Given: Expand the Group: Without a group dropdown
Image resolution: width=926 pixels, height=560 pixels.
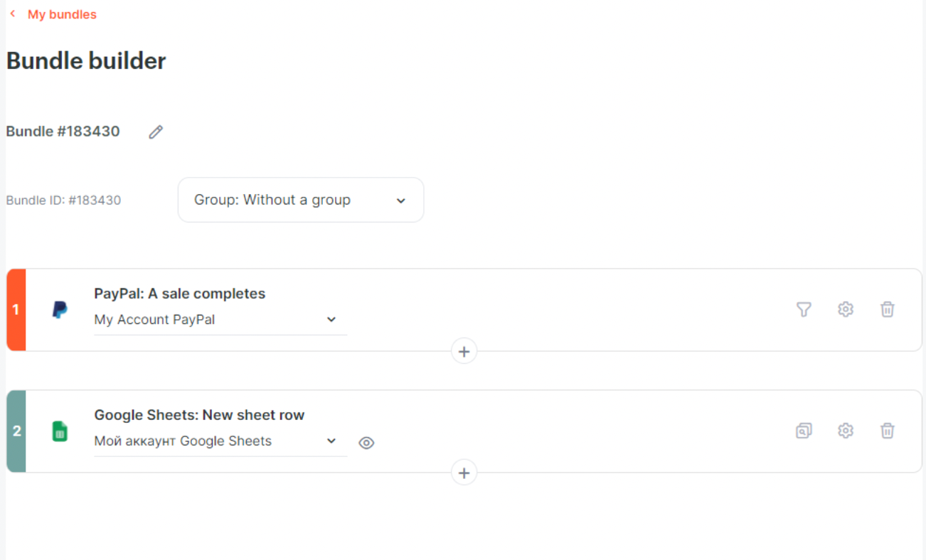Looking at the screenshot, I should tap(301, 200).
